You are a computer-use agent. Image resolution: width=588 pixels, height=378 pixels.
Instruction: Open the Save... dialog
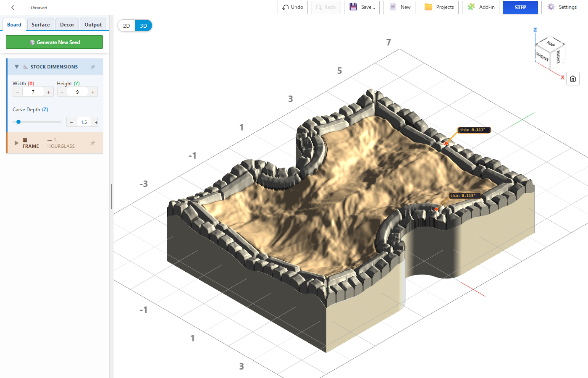coord(362,8)
